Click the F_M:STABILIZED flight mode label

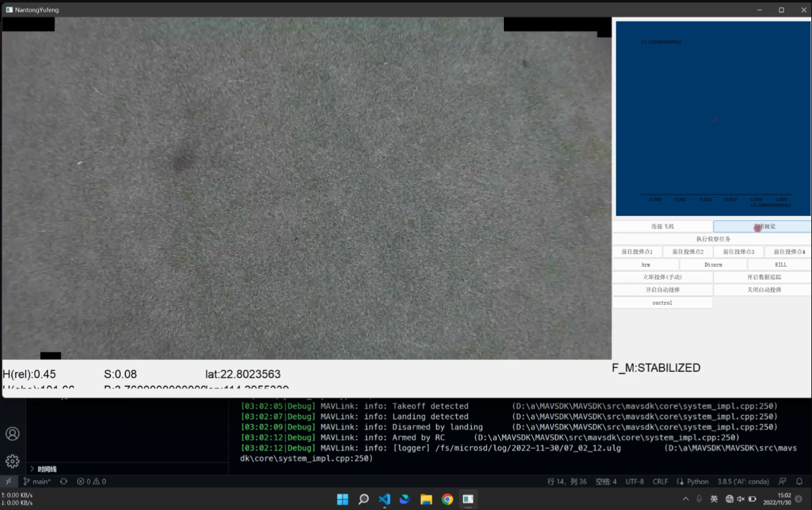click(656, 368)
